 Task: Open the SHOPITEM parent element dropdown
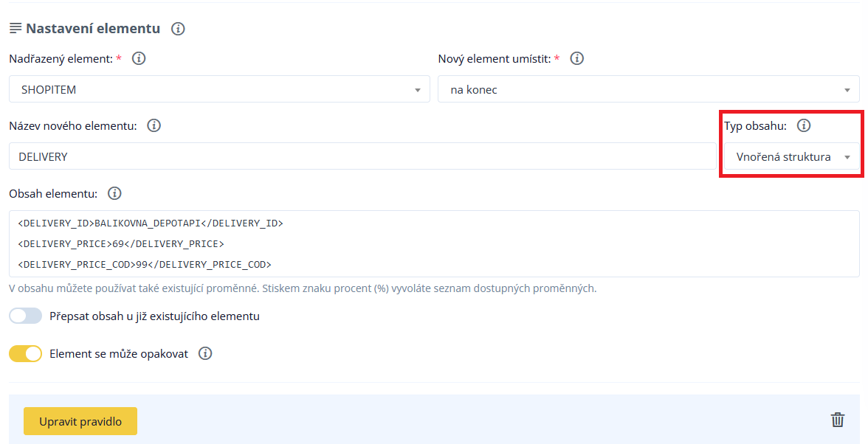[219, 89]
